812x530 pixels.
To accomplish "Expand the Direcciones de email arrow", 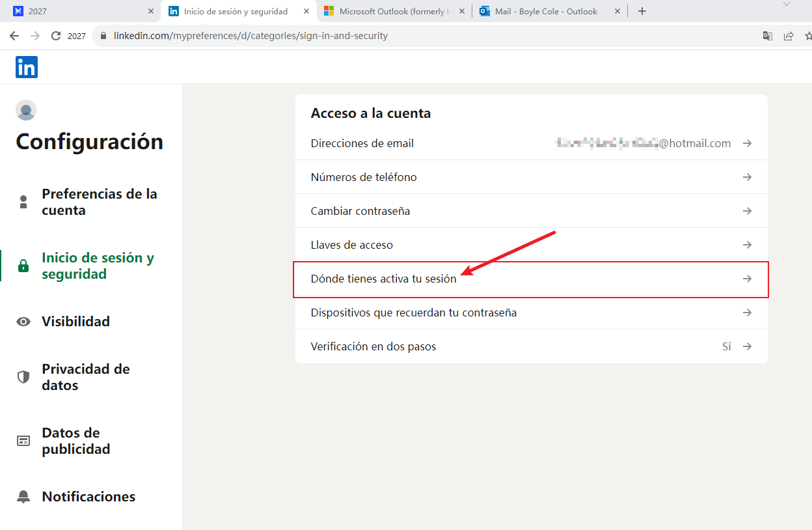I will (x=748, y=143).
